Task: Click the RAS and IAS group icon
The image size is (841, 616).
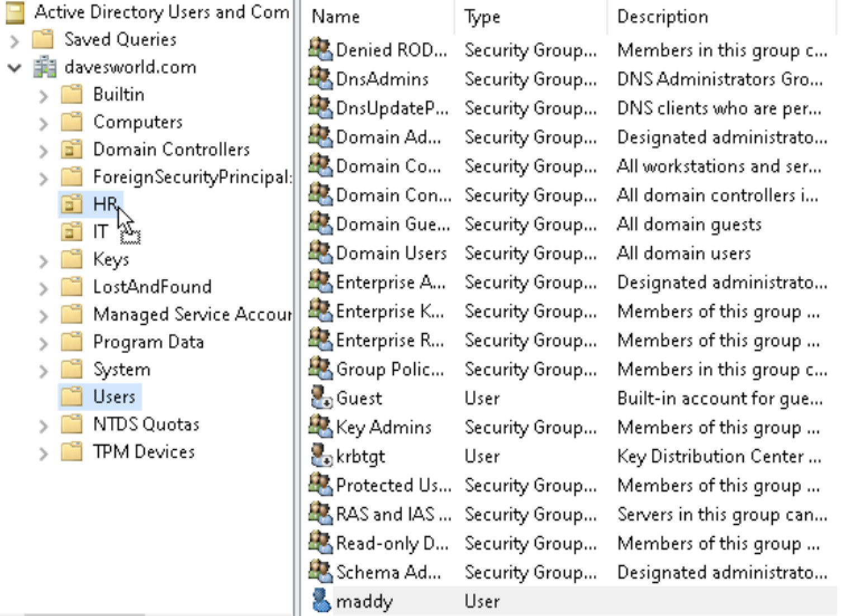Action: coord(321,514)
